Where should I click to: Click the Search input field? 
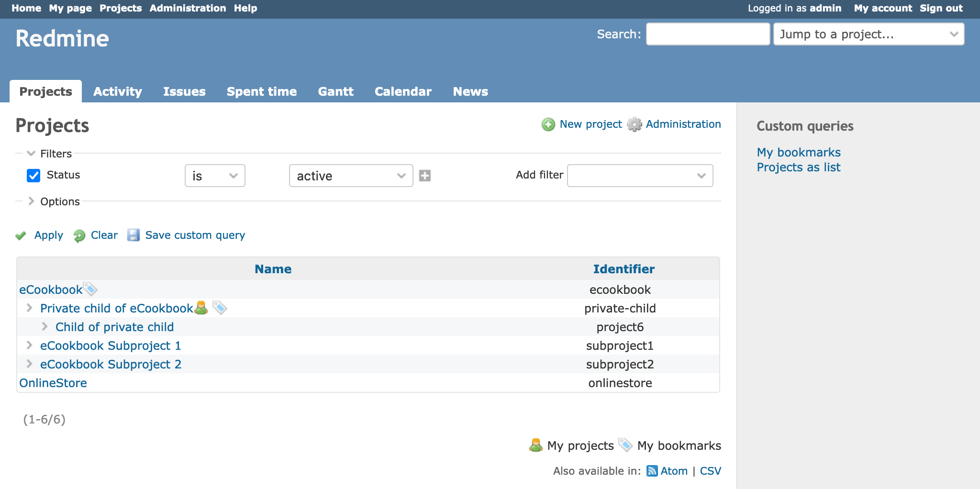tap(708, 34)
